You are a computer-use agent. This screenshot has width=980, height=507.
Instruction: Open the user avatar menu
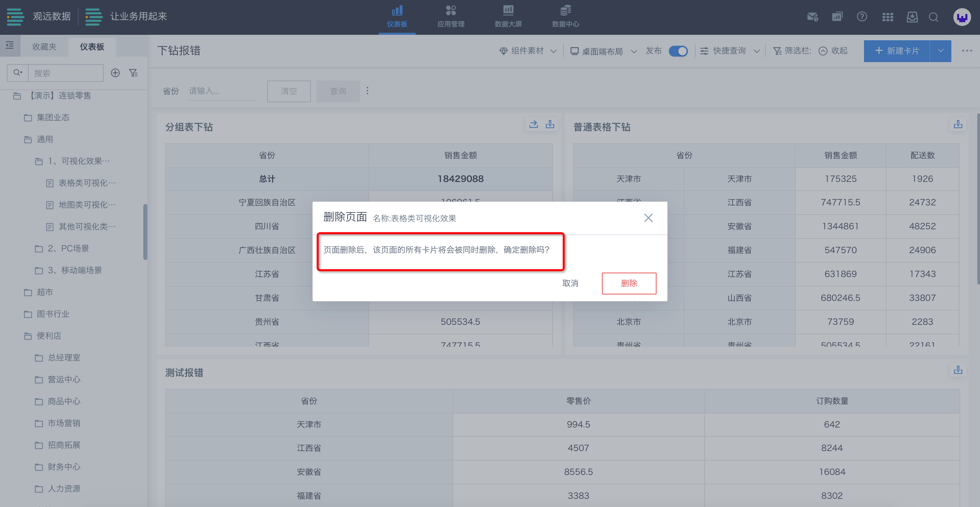tap(962, 17)
